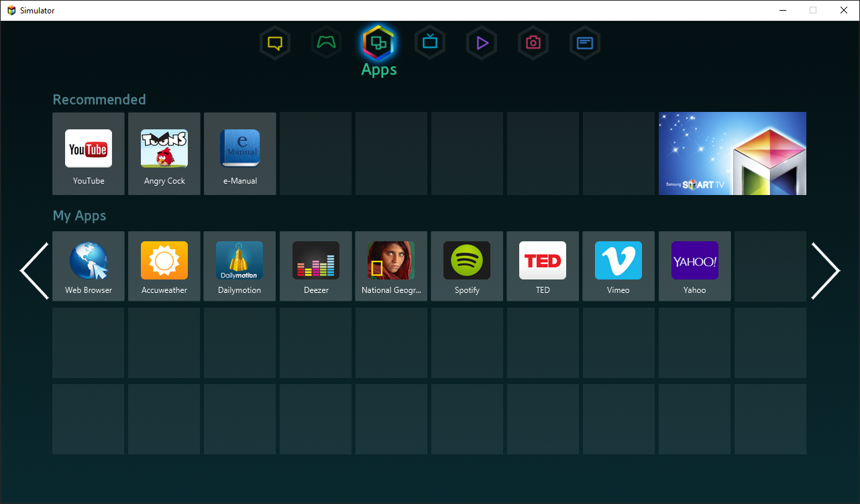Minimize the Simulator window

pyautogui.click(x=782, y=10)
